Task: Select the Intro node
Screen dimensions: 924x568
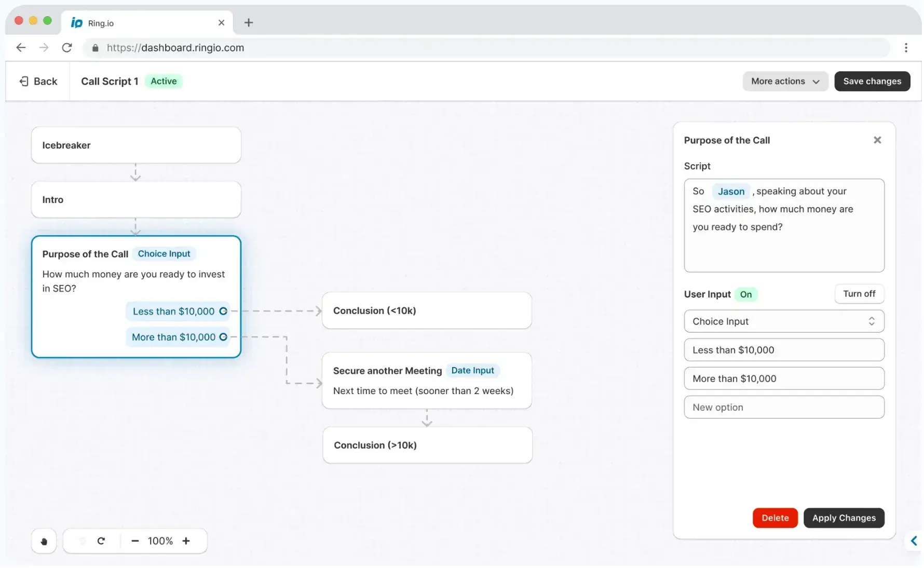Action: [x=136, y=199]
